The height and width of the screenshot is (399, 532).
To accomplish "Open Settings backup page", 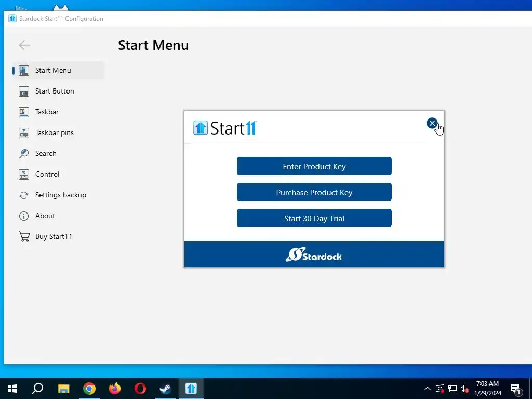I will click(61, 195).
